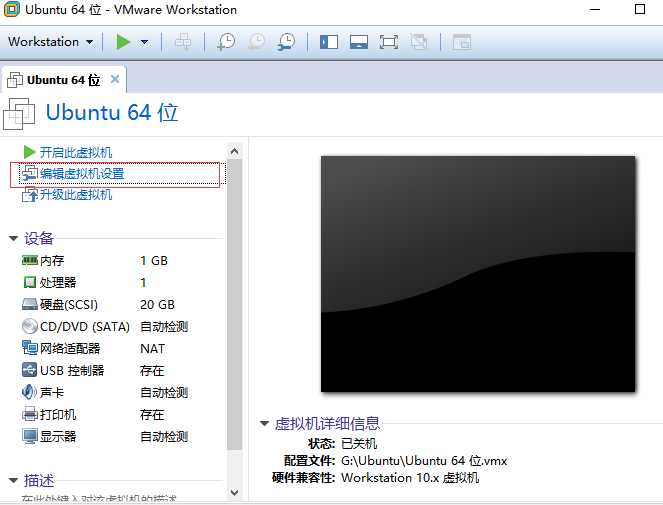The width and height of the screenshot is (663, 505).
Task: Enter full screen mode icon
Action: (x=389, y=42)
